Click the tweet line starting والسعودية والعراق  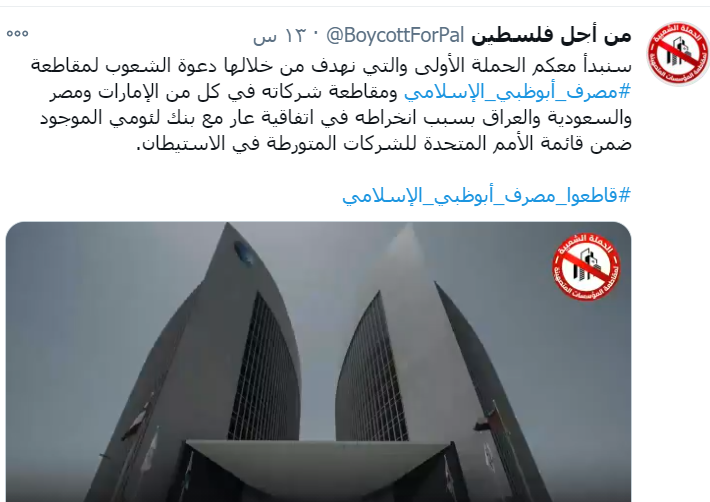click(336, 118)
